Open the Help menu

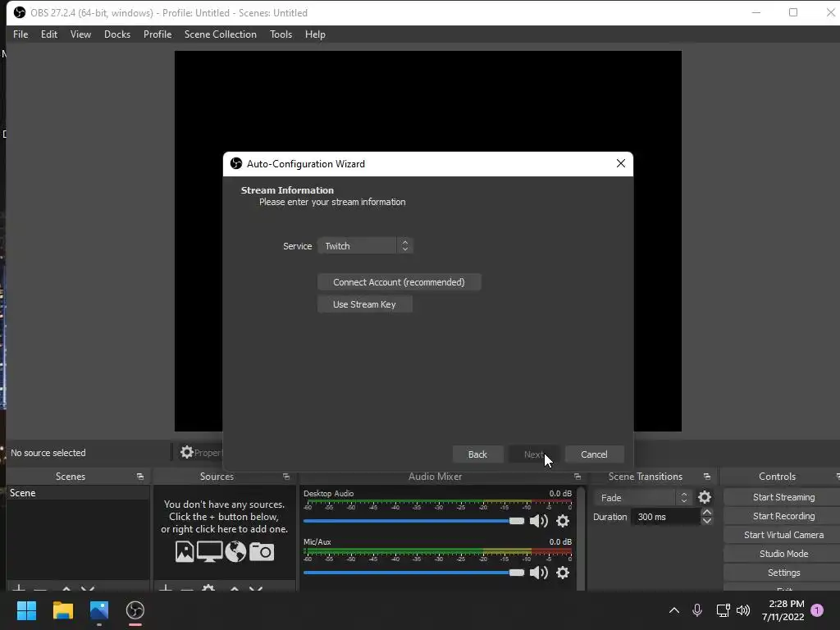pos(315,34)
